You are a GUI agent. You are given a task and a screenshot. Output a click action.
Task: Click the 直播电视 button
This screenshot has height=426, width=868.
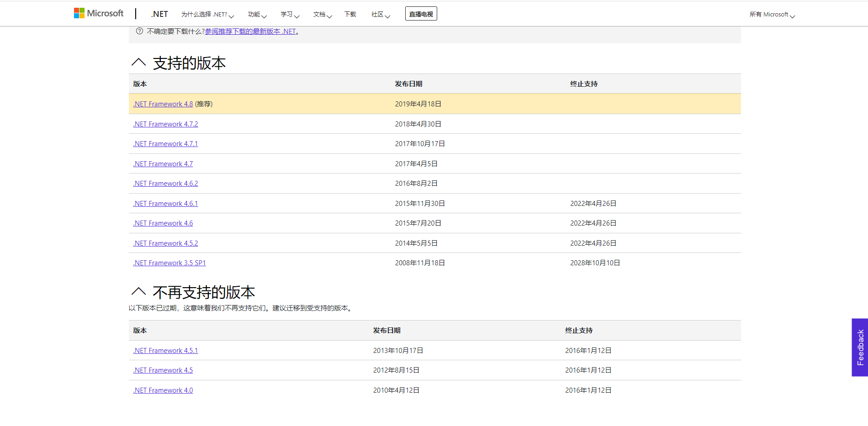[421, 14]
